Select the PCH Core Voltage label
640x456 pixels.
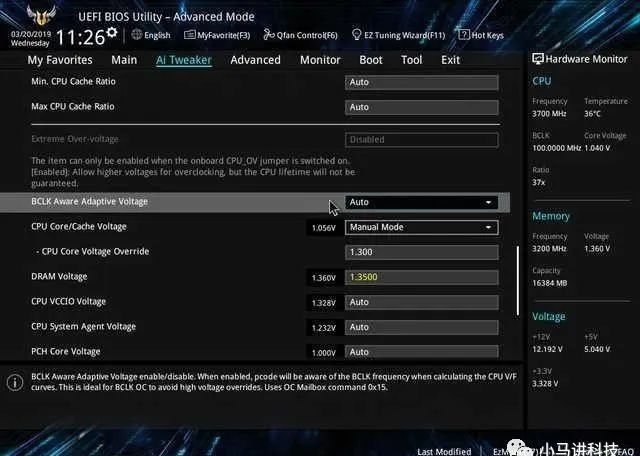click(x=65, y=351)
